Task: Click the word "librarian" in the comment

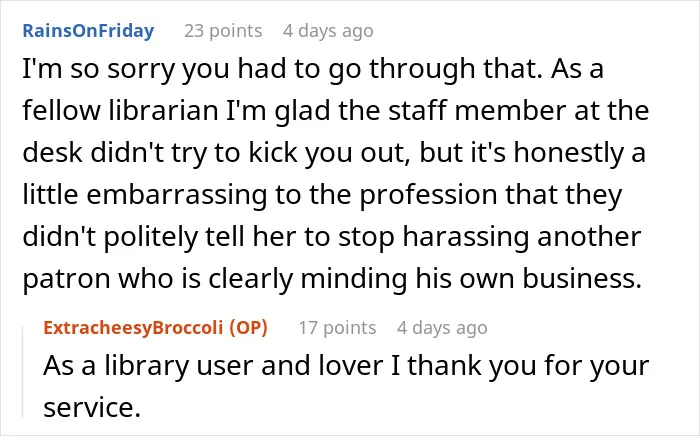Action: 163,110
